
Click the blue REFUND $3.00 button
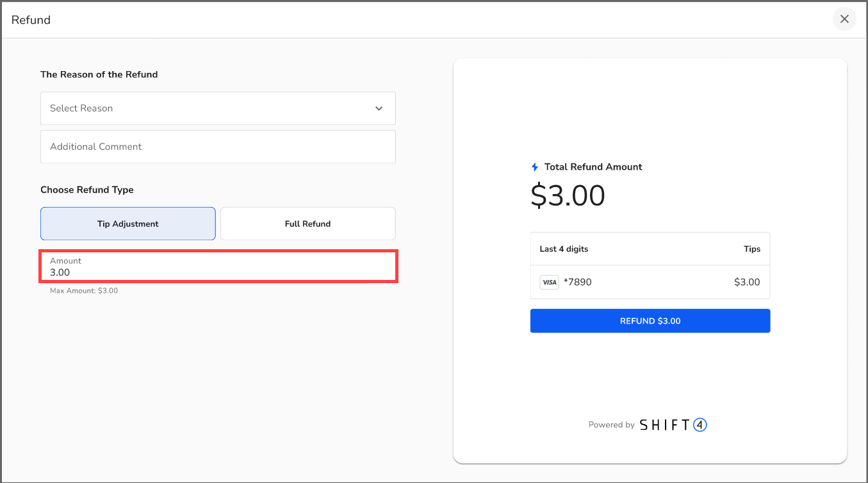point(650,321)
